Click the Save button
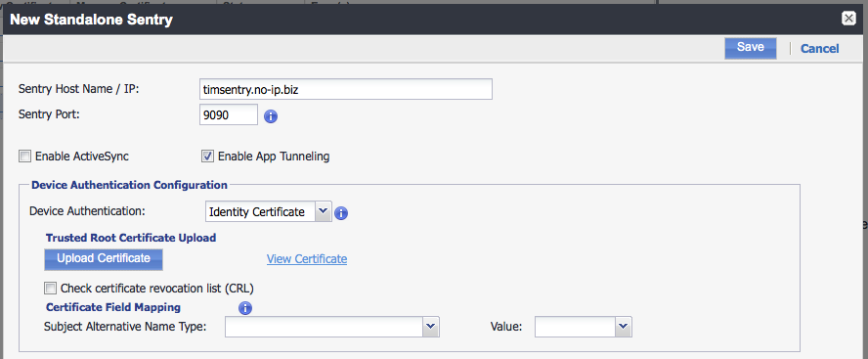 click(751, 48)
